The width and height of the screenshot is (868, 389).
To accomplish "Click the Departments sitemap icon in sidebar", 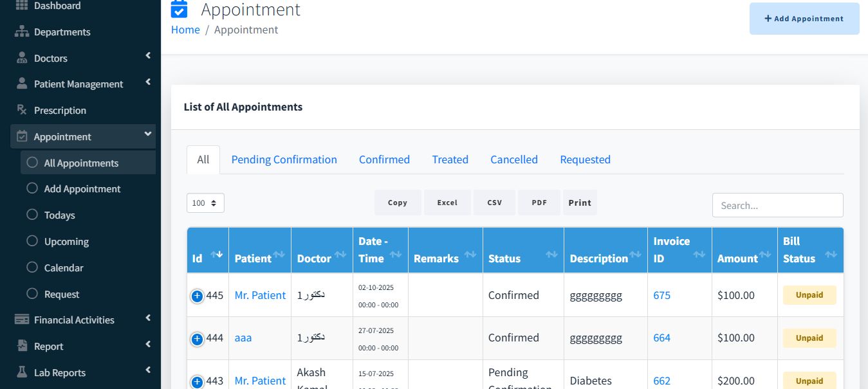I will (22, 32).
